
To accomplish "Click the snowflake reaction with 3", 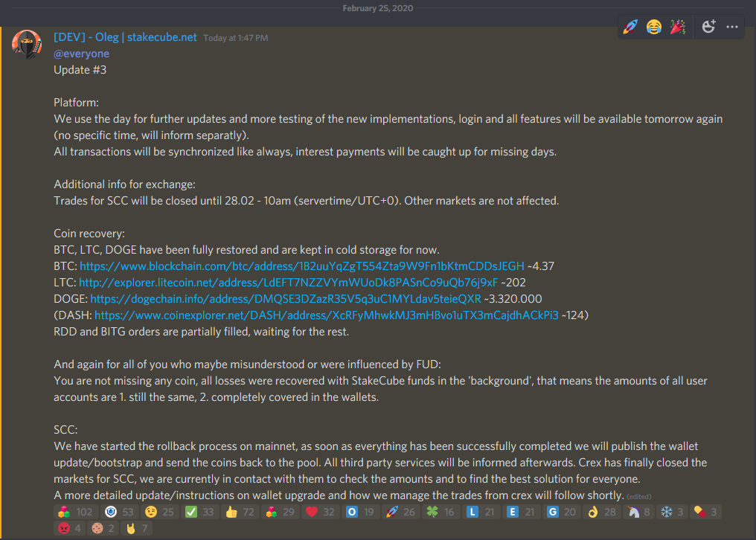I will (672, 512).
